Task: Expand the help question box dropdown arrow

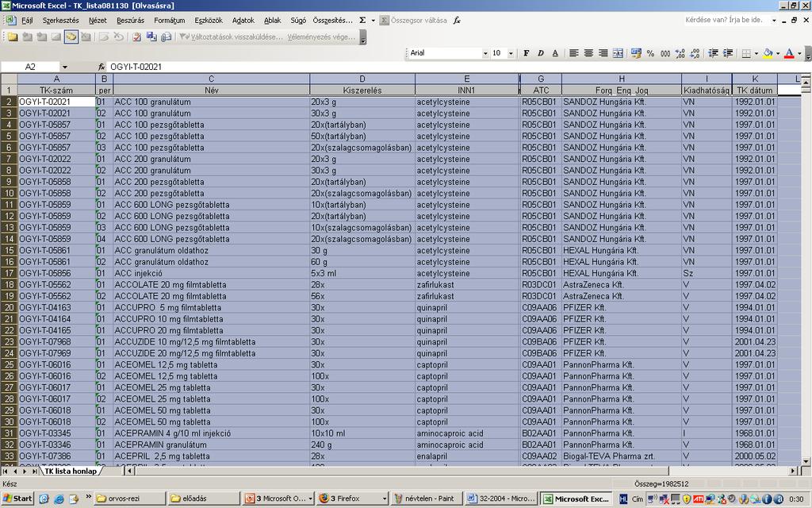Action: point(774,20)
